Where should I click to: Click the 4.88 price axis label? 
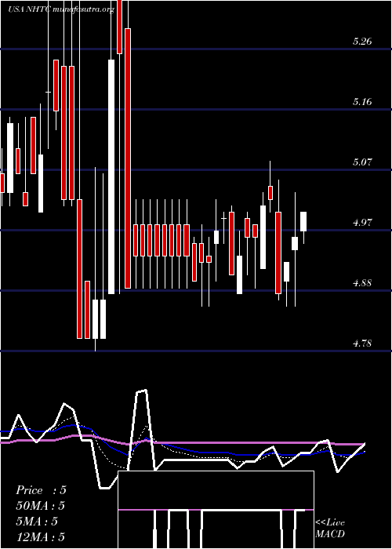(x=362, y=282)
